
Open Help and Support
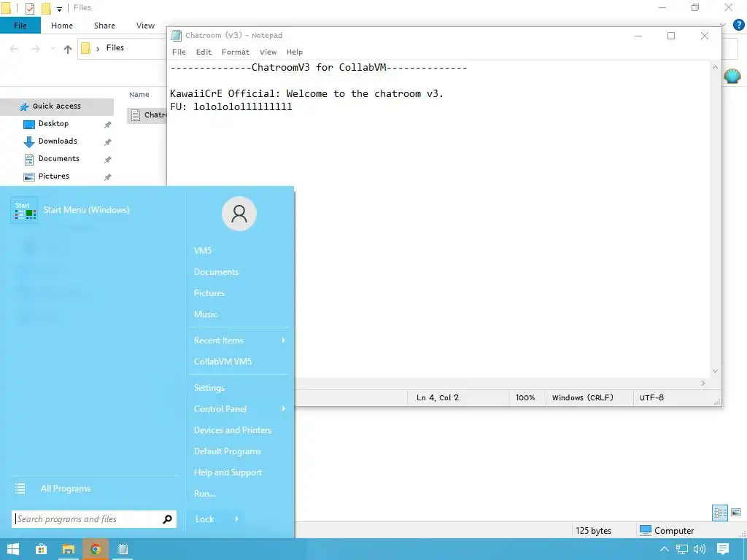click(x=228, y=472)
